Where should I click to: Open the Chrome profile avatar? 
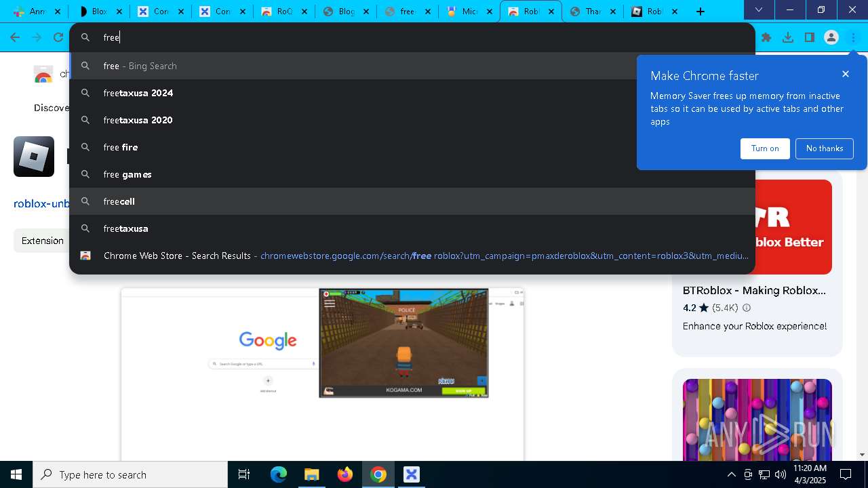coord(831,38)
